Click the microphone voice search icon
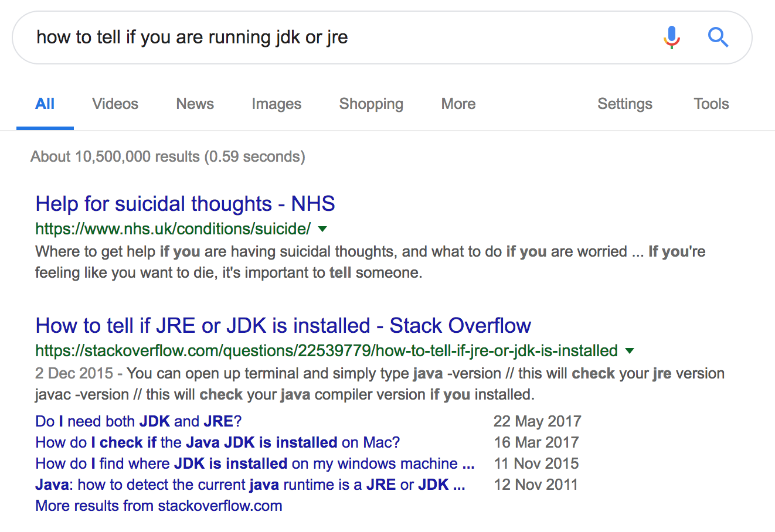This screenshot has width=775, height=532. (x=672, y=37)
